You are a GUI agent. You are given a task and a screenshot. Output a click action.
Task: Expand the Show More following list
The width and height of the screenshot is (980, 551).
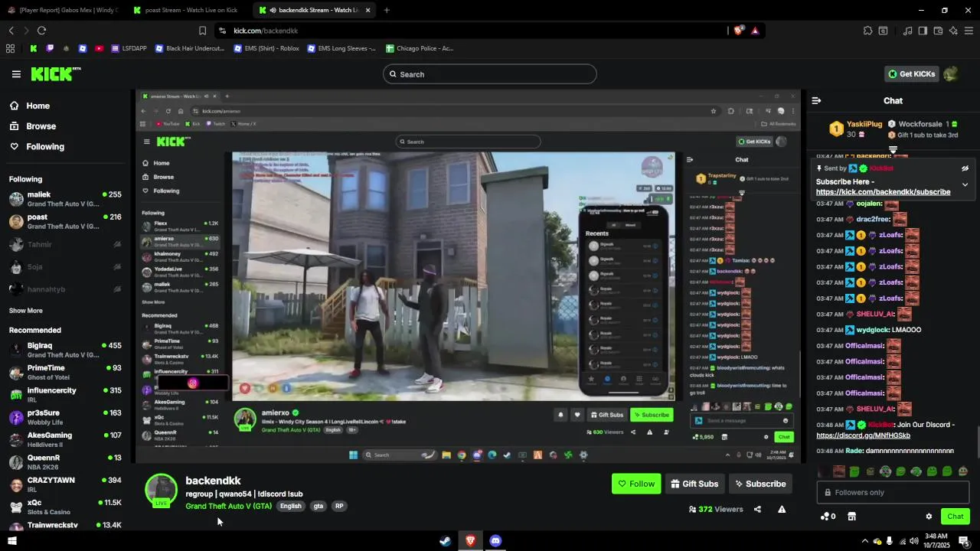pos(26,311)
